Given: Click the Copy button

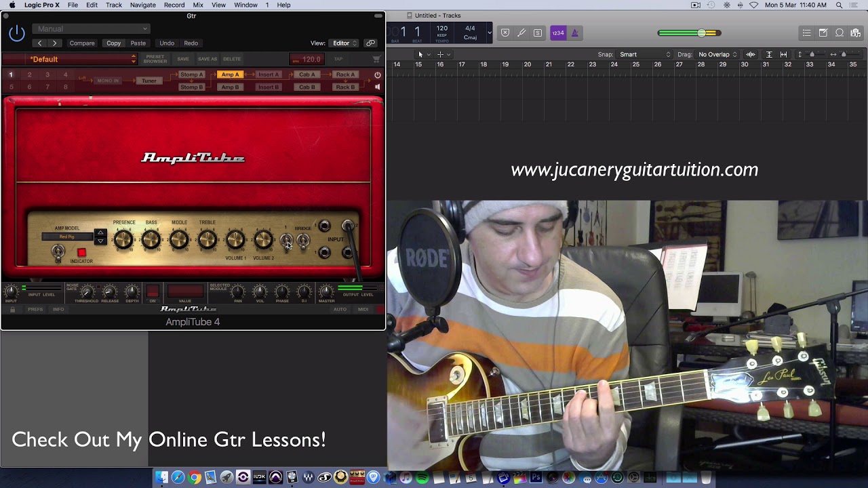Looking at the screenshot, I should click(x=113, y=43).
